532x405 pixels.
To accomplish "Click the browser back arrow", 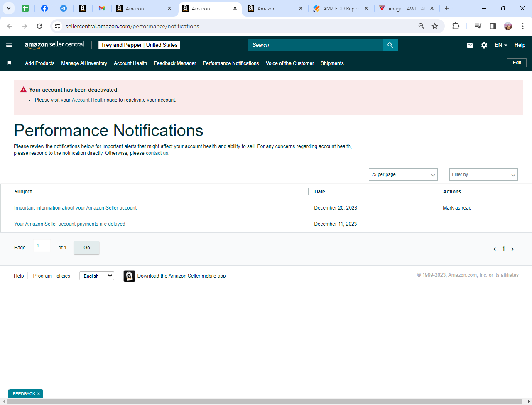I will point(10,26).
